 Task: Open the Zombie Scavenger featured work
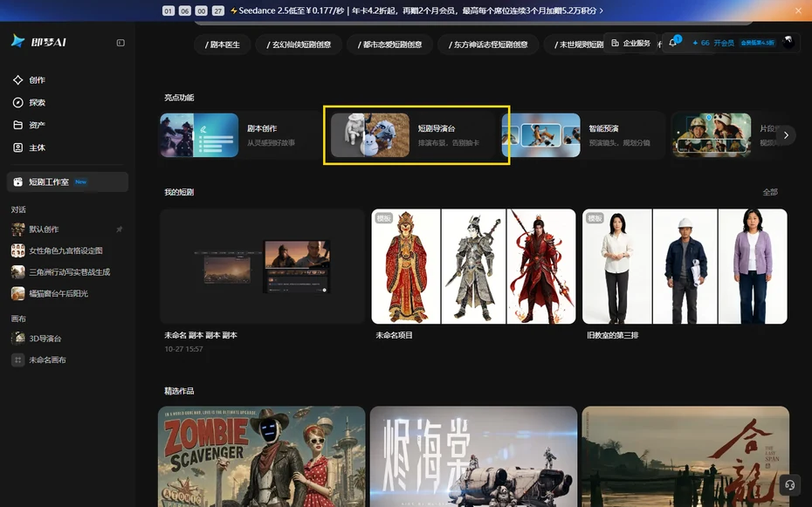point(262,456)
